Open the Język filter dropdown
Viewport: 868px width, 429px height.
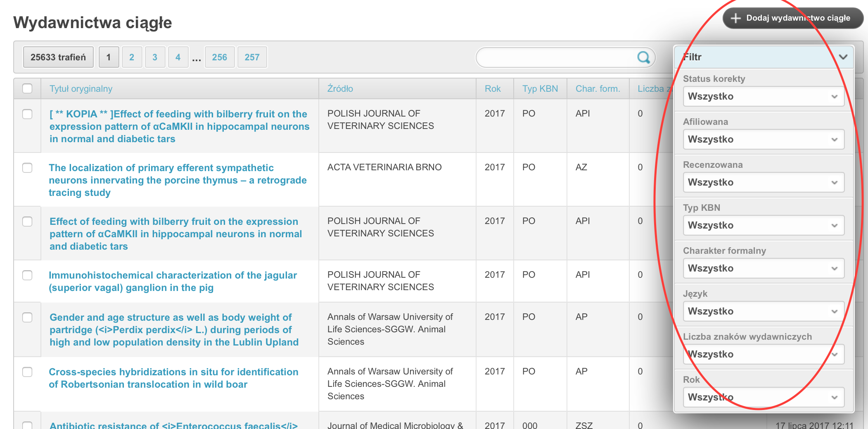[764, 311]
